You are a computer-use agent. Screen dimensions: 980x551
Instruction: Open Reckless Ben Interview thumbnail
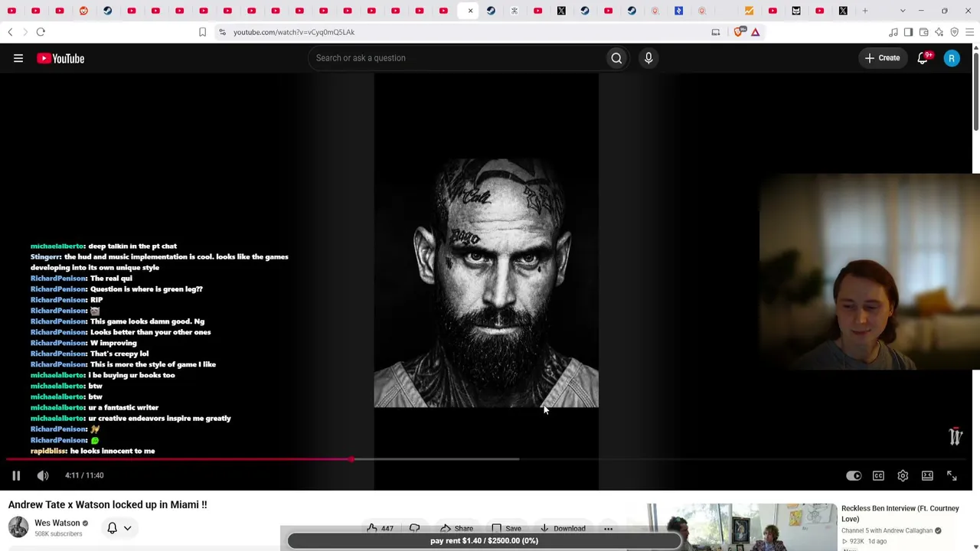click(x=742, y=527)
